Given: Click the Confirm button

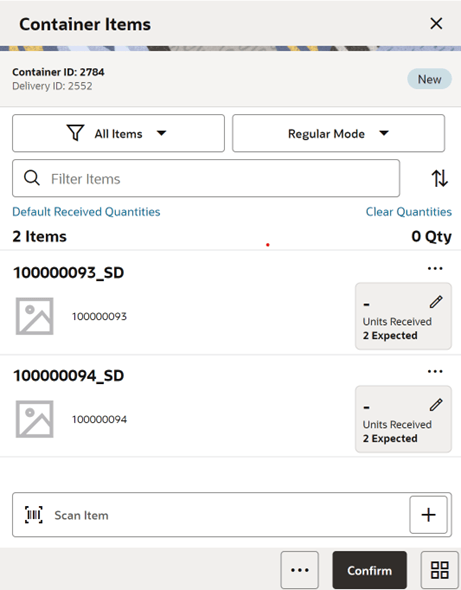Looking at the screenshot, I should pos(370,570).
